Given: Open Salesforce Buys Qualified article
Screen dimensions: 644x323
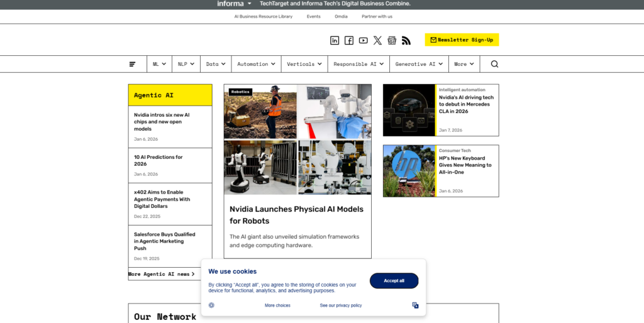Looking at the screenshot, I should pos(164,241).
